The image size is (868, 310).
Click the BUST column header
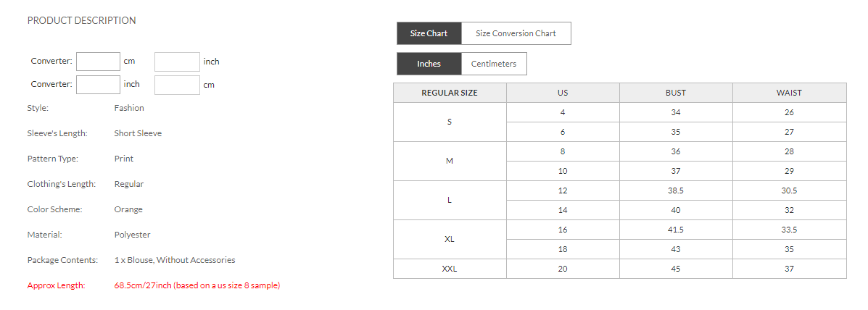tap(676, 93)
